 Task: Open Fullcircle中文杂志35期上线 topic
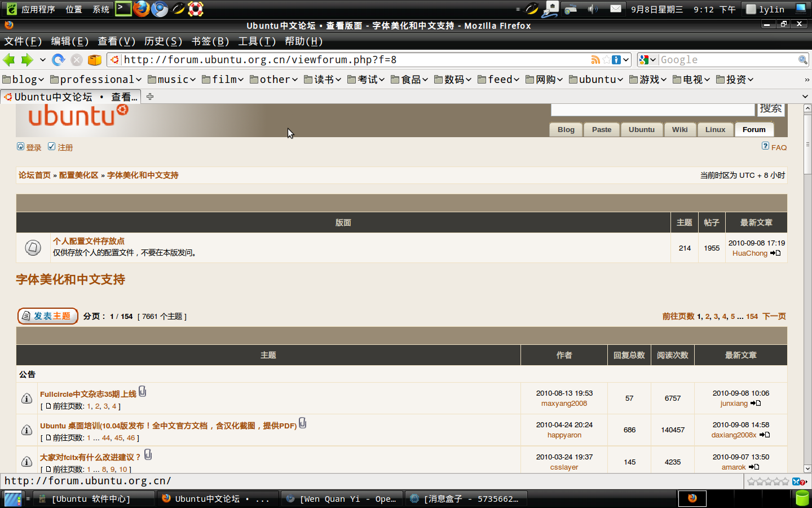tap(88, 394)
